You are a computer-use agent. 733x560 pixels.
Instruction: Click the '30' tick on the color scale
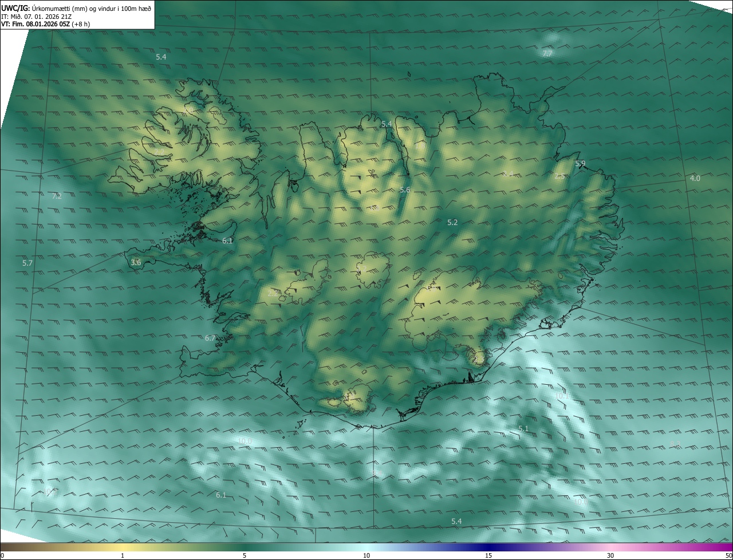[x=610, y=555]
